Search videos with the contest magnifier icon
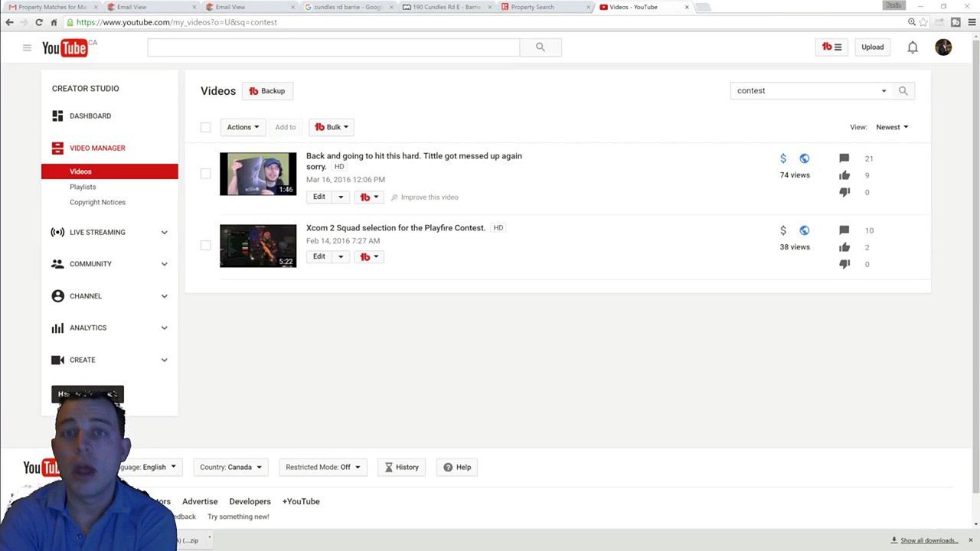 pos(903,91)
